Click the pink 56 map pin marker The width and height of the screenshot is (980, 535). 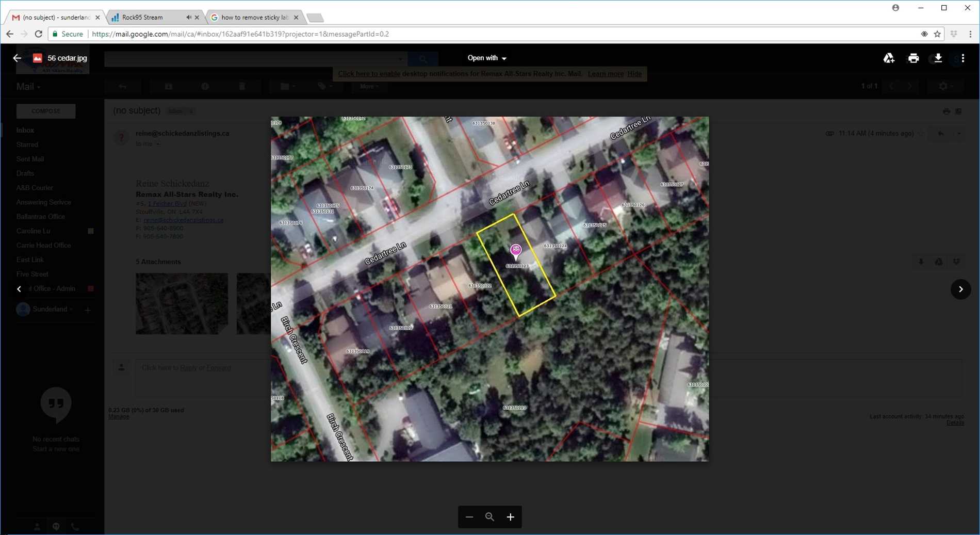pyautogui.click(x=516, y=251)
